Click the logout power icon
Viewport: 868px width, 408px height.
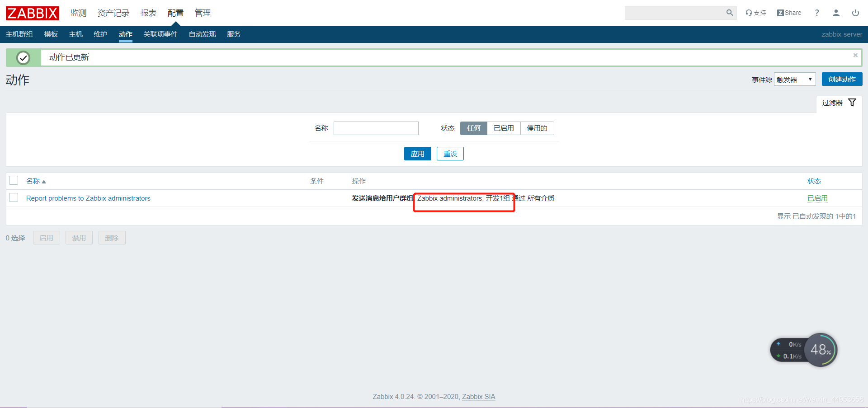click(x=855, y=13)
